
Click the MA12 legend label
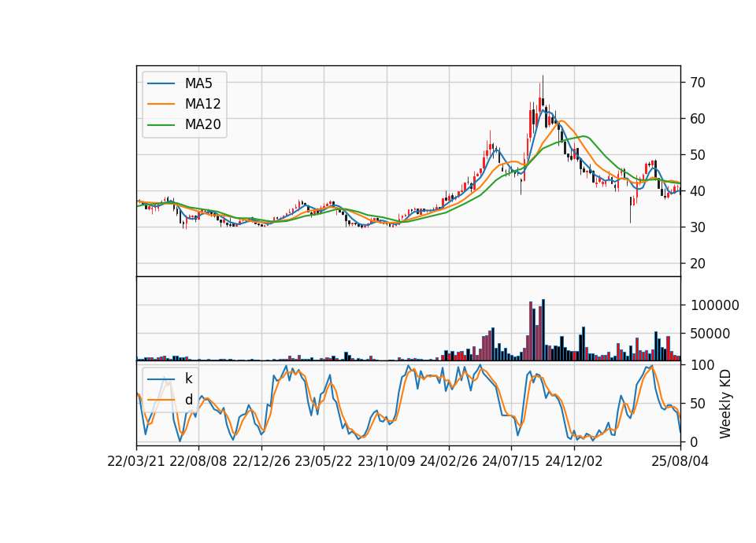click(x=202, y=104)
